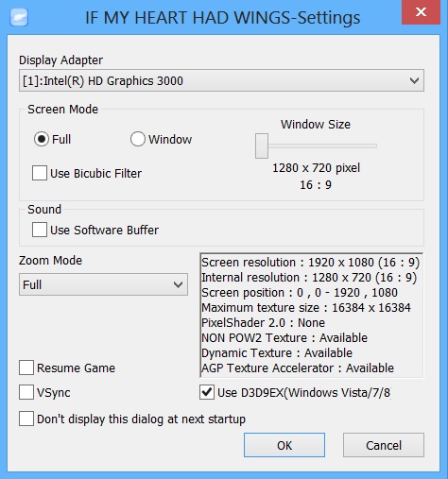
Task: Click the app icon in the title bar
Action: (x=19, y=17)
